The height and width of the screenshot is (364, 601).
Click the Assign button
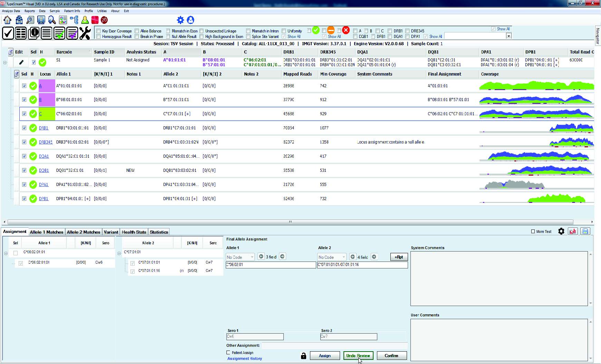point(324,356)
